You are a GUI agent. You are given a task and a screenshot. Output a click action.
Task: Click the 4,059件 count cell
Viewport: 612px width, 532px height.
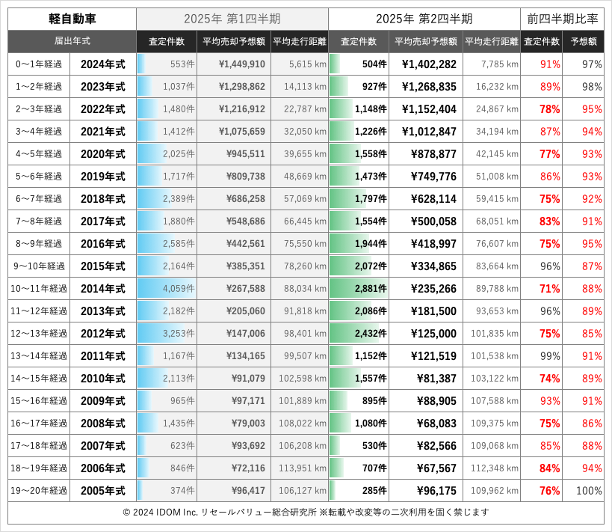pyautogui.click(x=167, y=289)
